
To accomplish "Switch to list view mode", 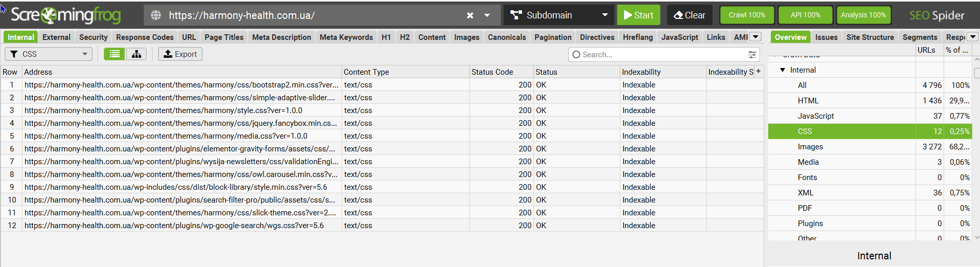I will (x=115, y=54).
